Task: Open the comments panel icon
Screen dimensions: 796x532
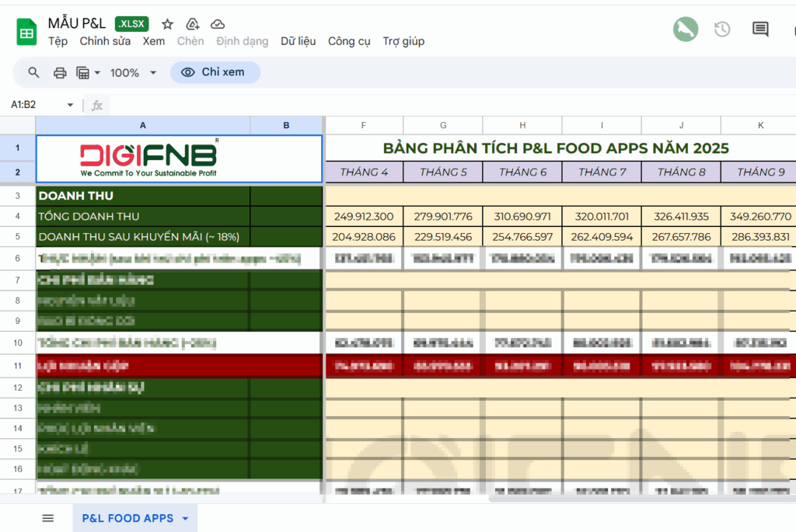Action: 760,30
